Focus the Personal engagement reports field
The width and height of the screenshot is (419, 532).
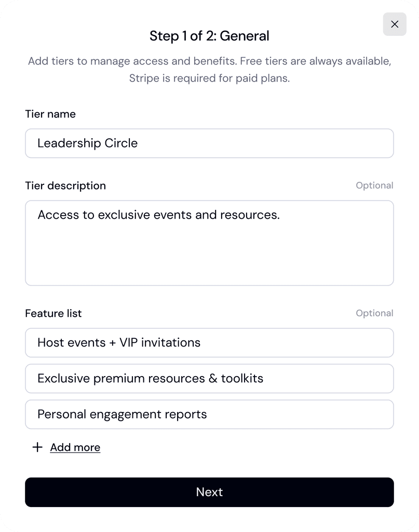pyautogui.click(x=209, y=415)
